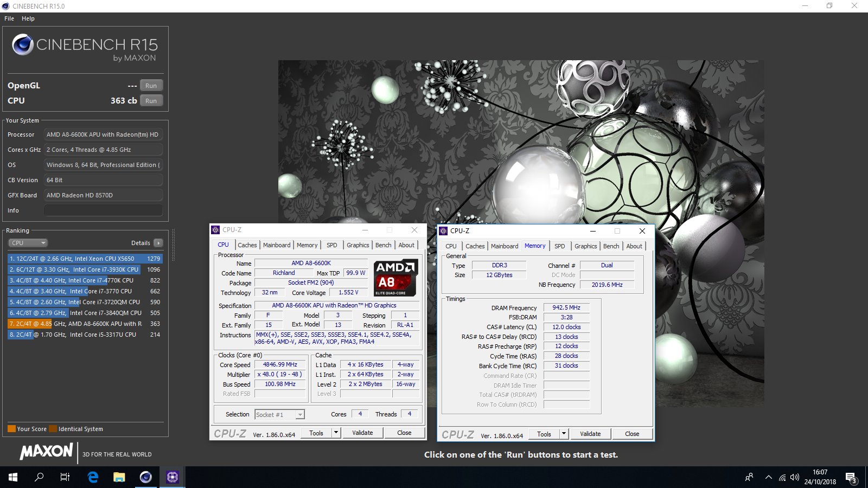Click Close in left CPU-Z window

(404, 433)
